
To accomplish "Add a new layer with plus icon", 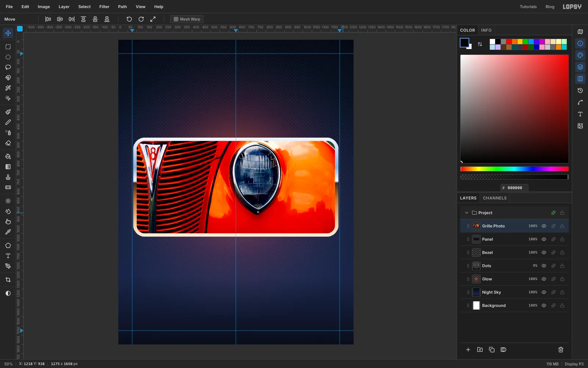I will 468,350.
